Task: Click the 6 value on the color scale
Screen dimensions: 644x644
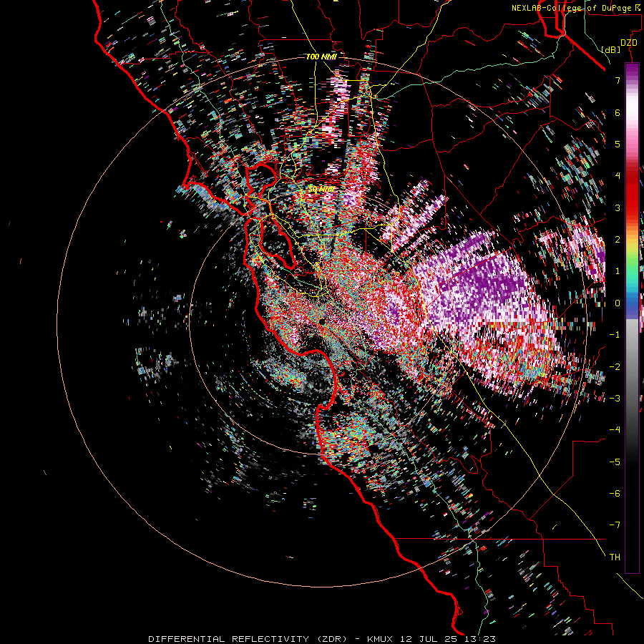Action: [618, 112]
